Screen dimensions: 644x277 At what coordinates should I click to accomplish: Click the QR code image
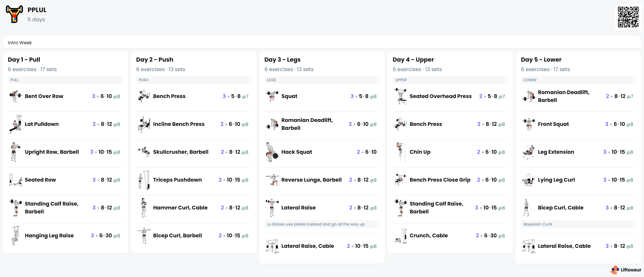tap(628, 17)
